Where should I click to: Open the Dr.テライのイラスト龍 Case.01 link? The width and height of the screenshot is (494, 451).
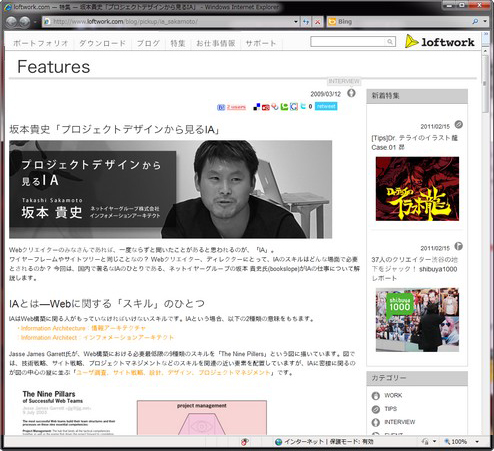[x=414, y=142]
